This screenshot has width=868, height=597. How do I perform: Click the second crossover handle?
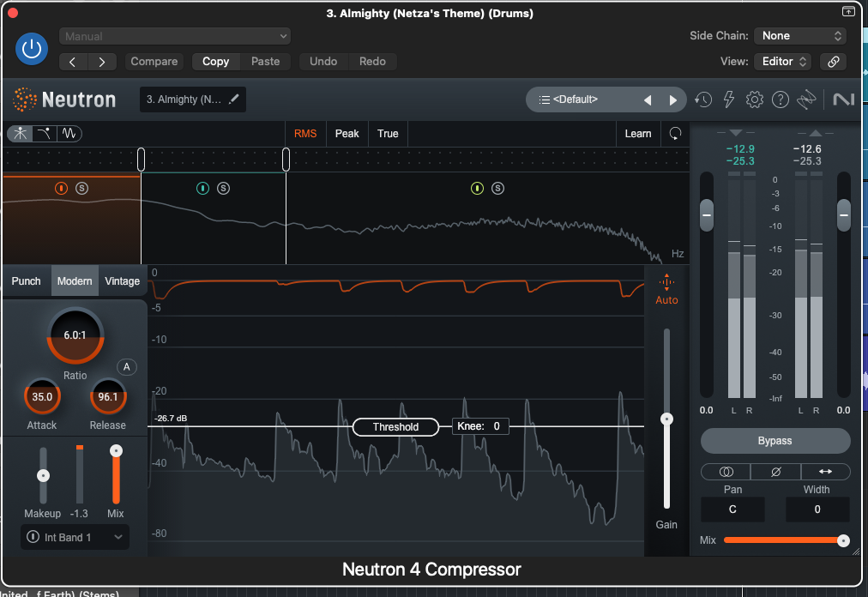point(286,160)
